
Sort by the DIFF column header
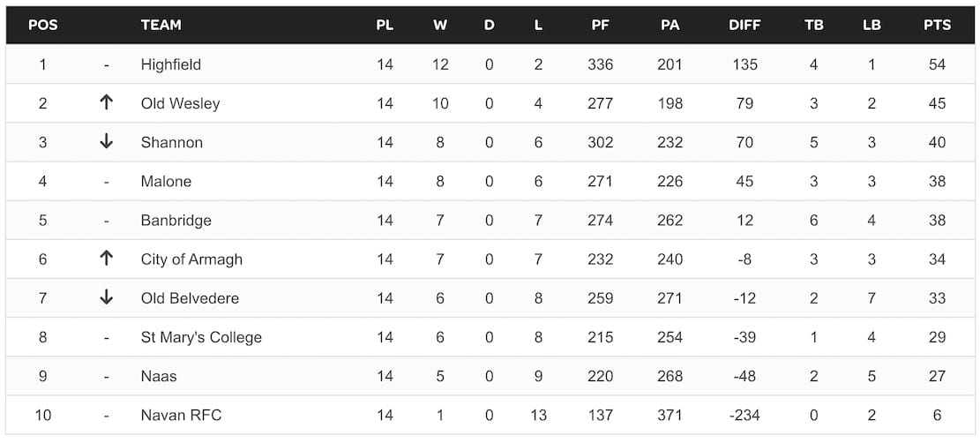744,25
